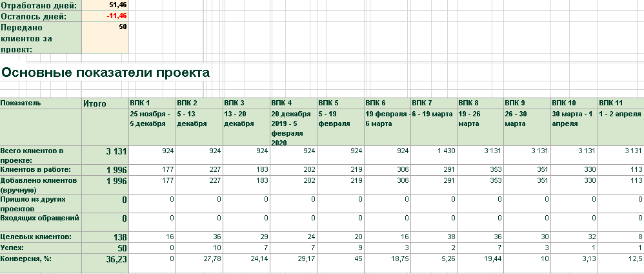Select the 'Добавлено клиентов (вручную)' row label

pos(41,185)
